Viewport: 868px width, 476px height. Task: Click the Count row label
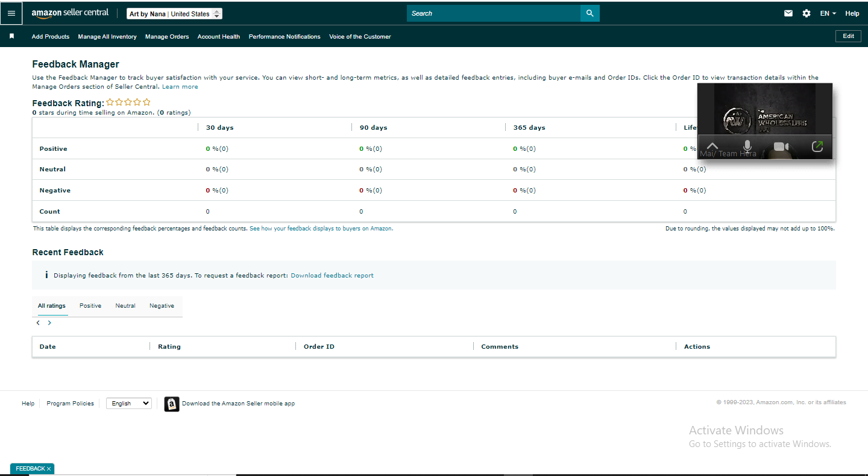50,212
